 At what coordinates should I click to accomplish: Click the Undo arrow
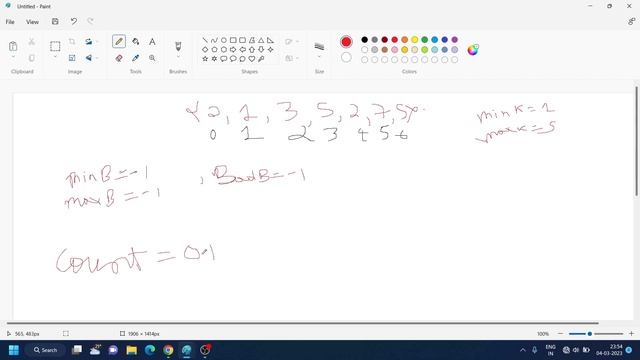tap(73, 21)
